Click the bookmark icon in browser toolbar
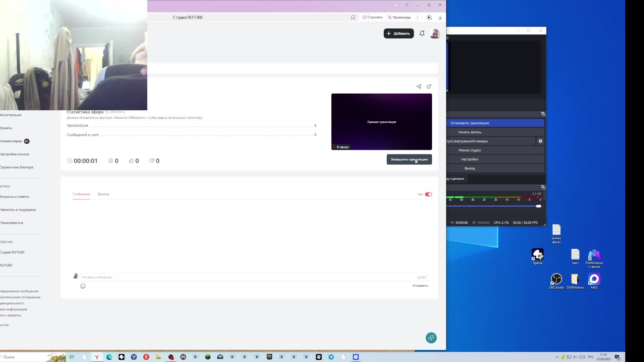The width and height of the screenshot is (644, 362). 353,17
